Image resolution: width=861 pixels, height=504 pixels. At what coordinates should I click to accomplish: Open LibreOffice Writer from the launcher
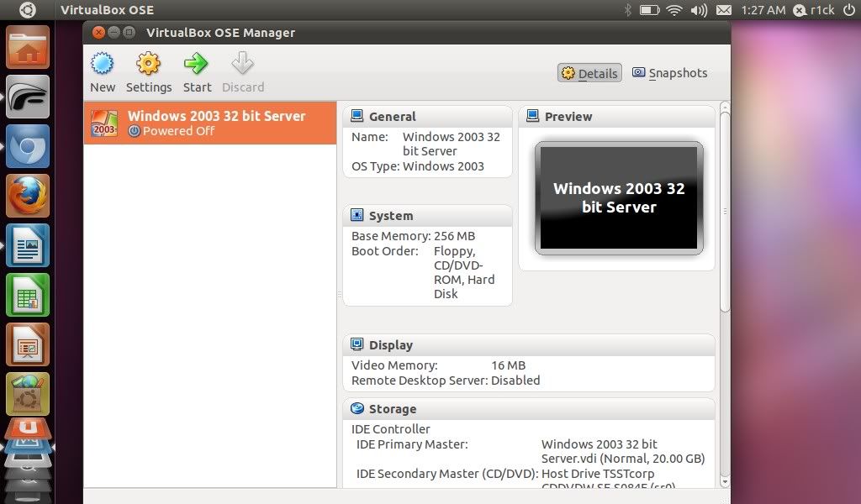tap(28, 245)
